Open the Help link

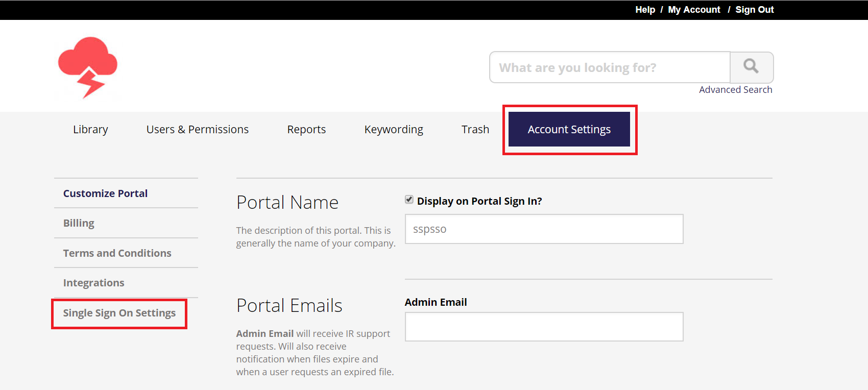645,10
